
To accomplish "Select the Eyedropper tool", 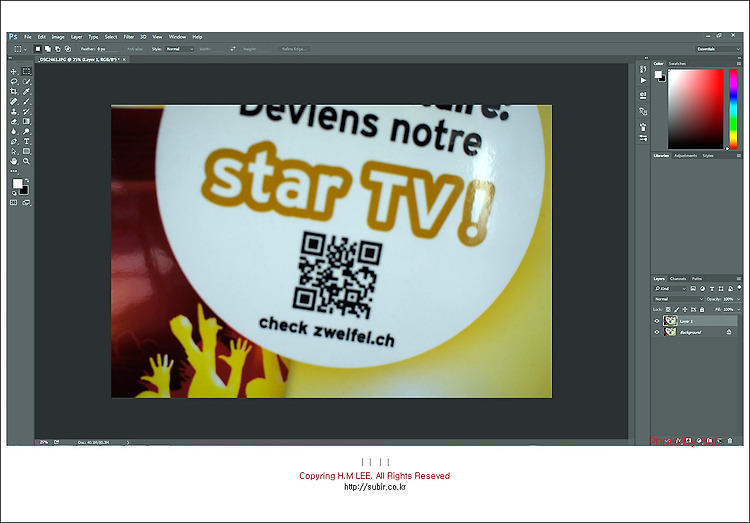I will pyautogui.click(x=26, y=91).
